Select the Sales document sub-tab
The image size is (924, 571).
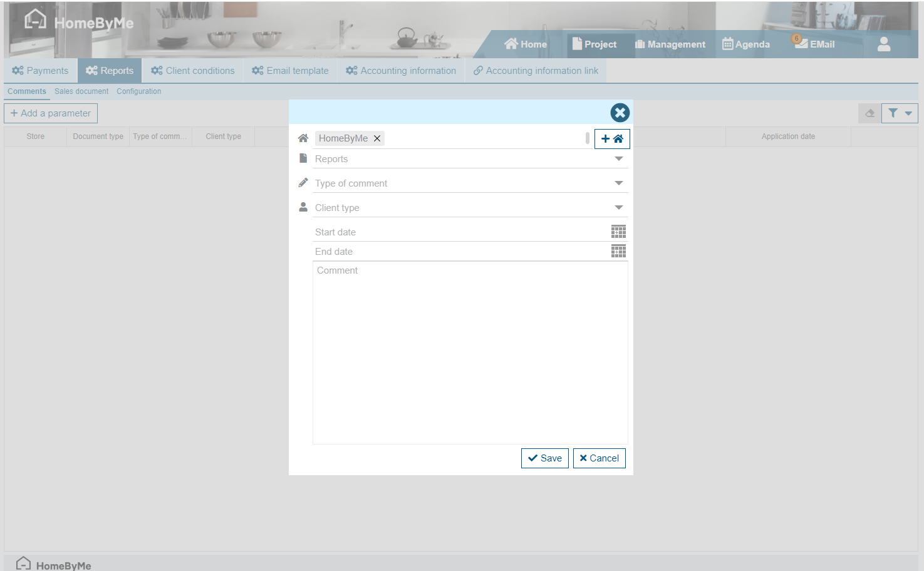click(81, 91)
